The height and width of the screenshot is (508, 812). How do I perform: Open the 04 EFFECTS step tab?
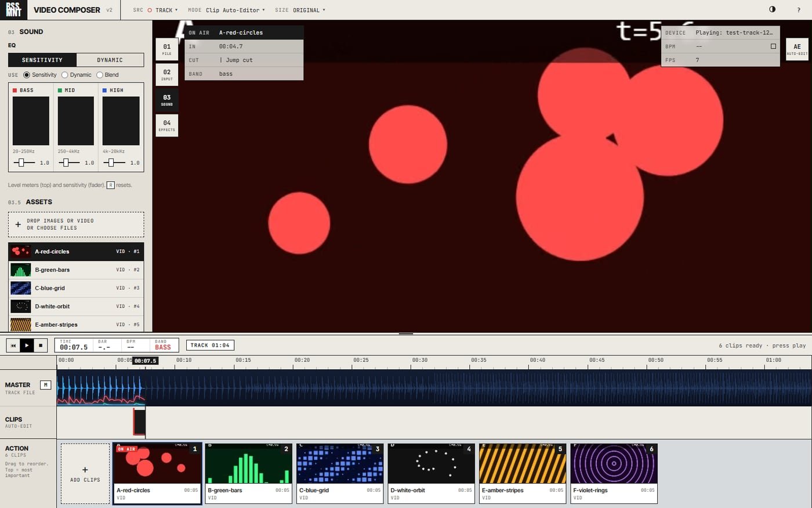[x=167, y=125]
